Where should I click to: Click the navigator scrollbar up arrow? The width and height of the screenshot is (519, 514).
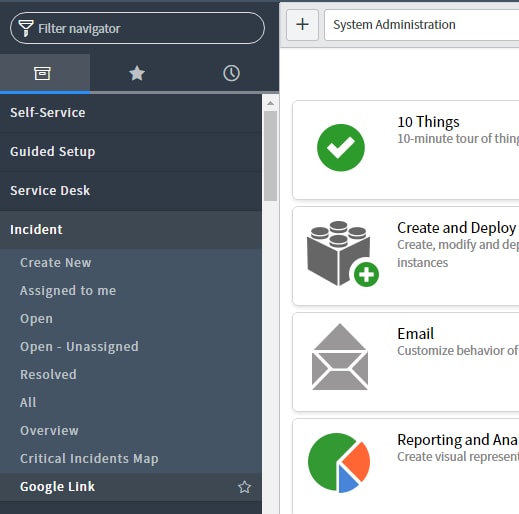pos(270,103)
